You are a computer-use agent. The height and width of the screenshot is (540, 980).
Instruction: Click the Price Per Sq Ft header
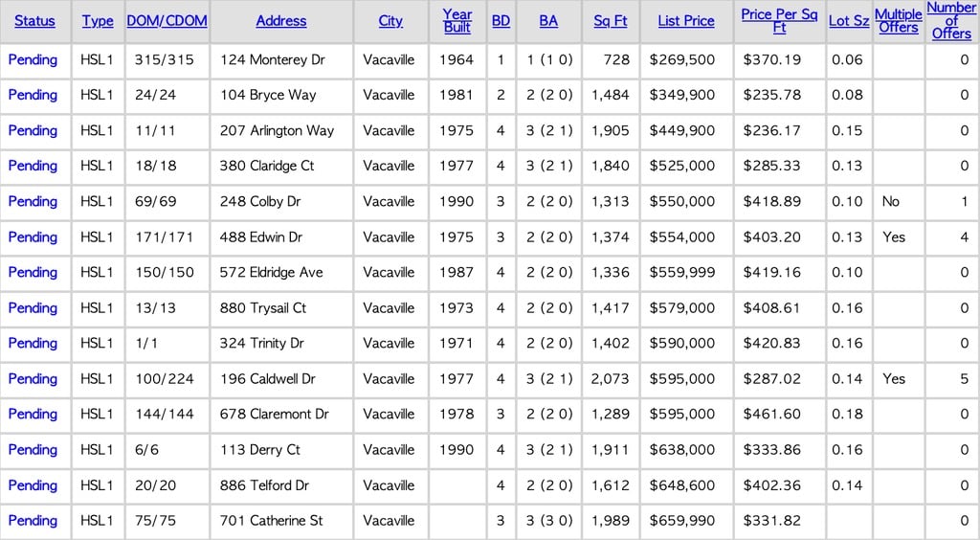(x=779, y=21)
